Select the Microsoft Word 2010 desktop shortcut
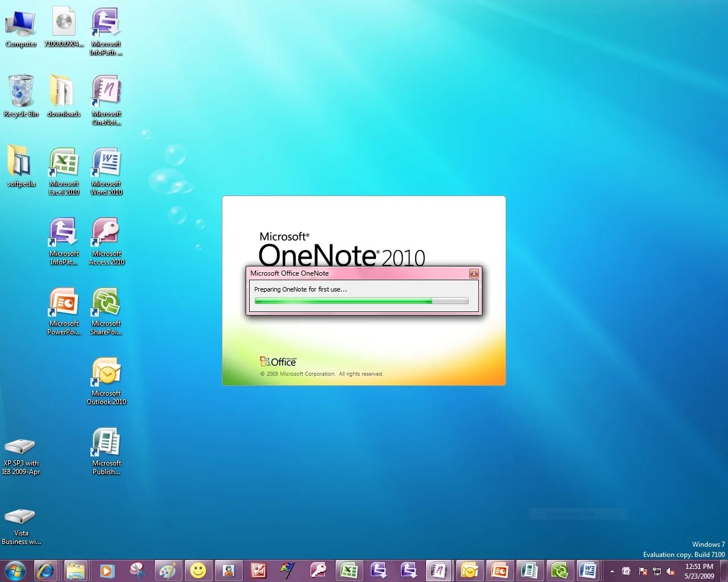This screenshot has height=582, width=728. pyautogui.click(x=106, y=171)
